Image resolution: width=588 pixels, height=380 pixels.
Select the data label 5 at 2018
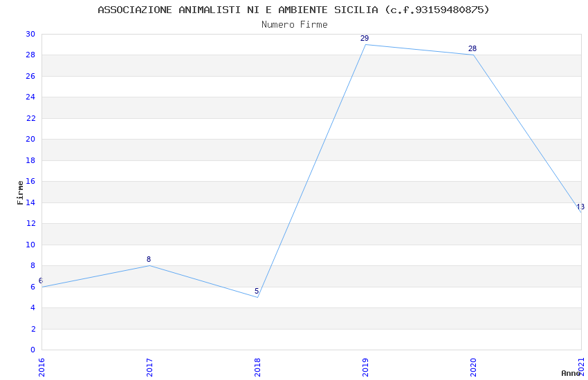click(257, 291)
